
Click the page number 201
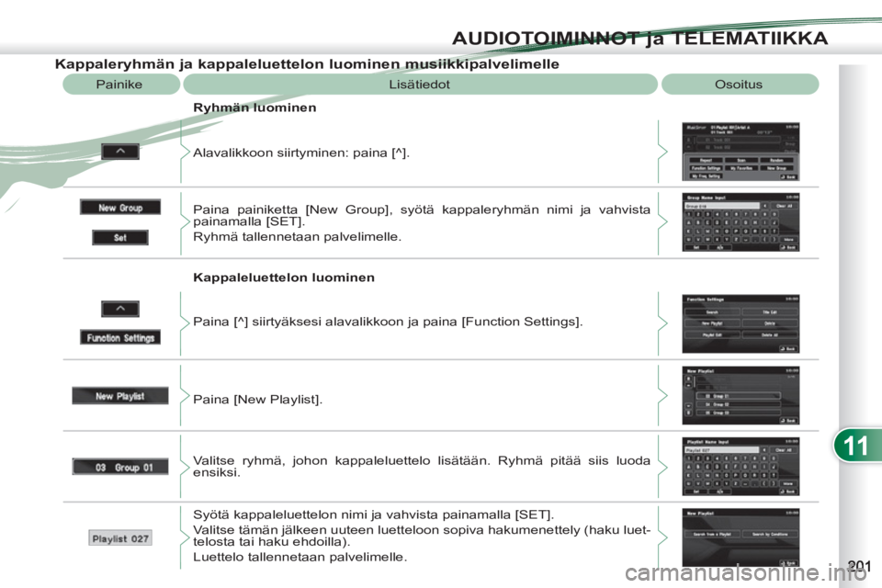click(859, 566)
